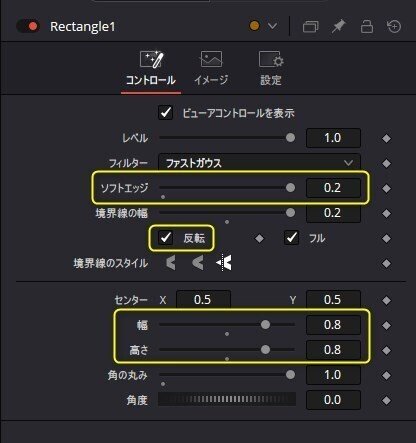Click the ソフトエッジ value field
The height and width of the screenshot is (443, 416).
click(333, 188)
